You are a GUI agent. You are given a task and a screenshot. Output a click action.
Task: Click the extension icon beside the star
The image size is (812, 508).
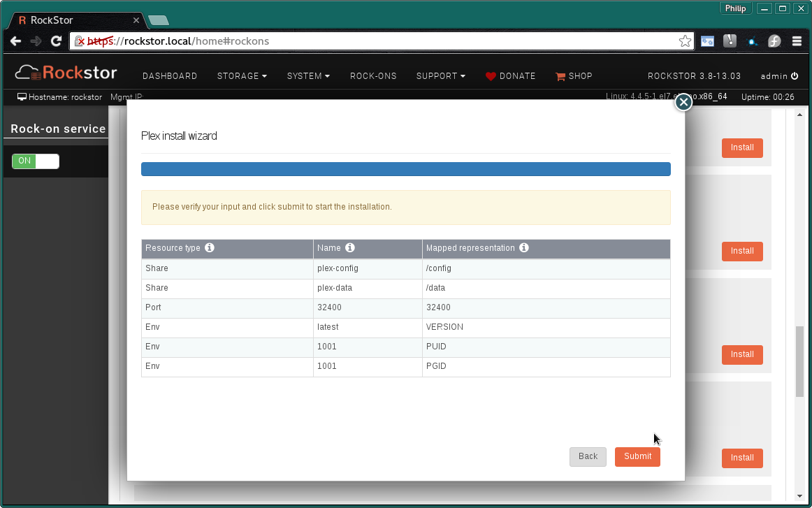coord(707,41)
